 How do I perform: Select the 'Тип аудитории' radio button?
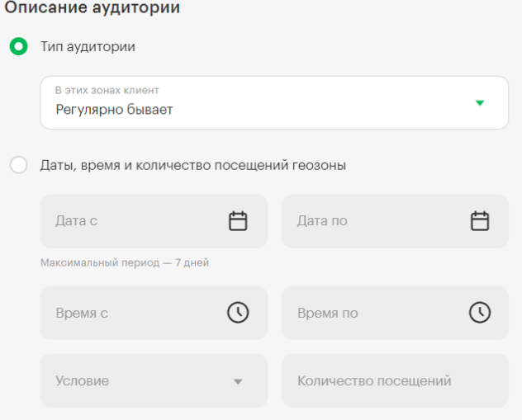pyautogui.click(x=18, y=46)
